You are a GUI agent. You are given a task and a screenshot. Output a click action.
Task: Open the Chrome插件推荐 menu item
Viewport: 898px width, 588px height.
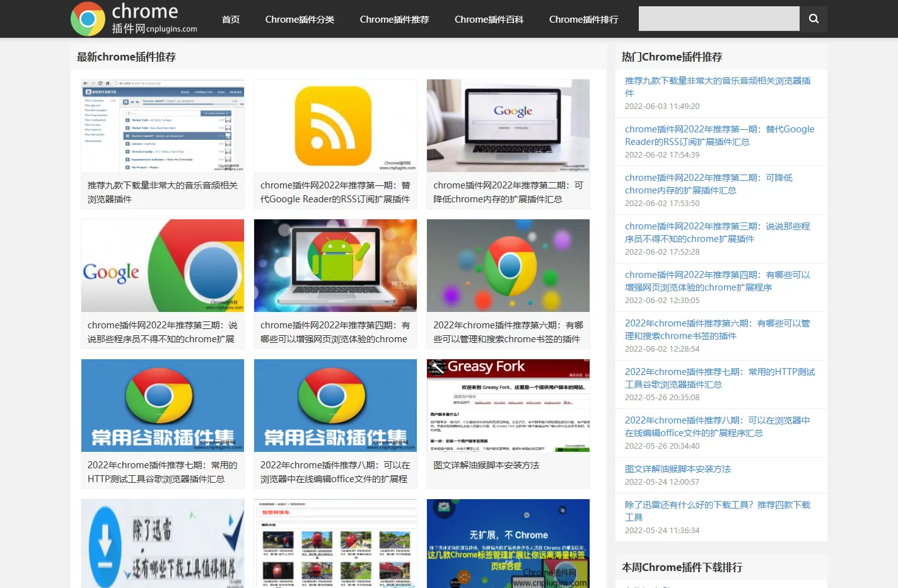[394, 20]
